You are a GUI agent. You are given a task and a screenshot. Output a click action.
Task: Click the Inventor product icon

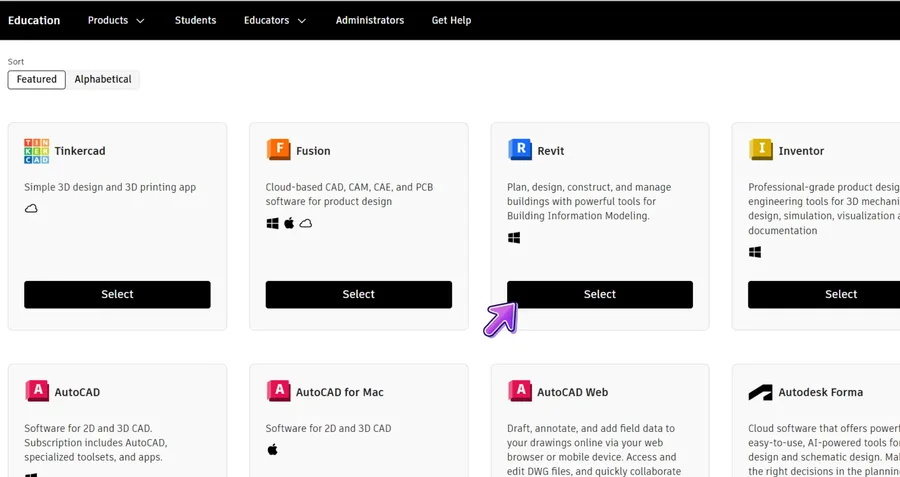click(x=761, y=150)
